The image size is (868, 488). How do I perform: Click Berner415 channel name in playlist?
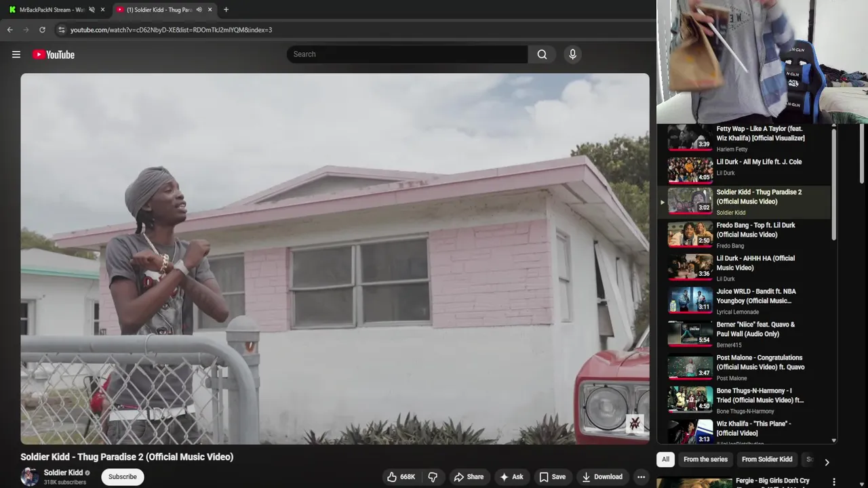(x=730, y=346)
